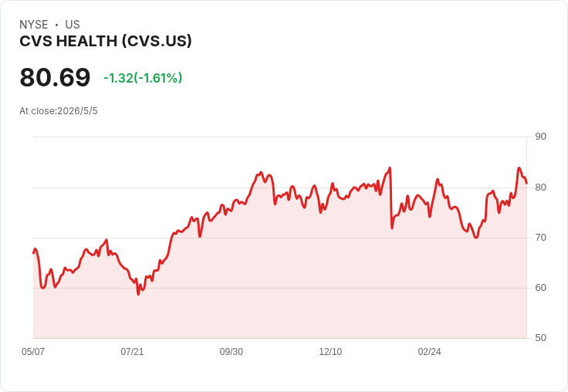The width and height of the screenshot is (568, 392).
Task: Click the 90 price axis label
Action: pos(540,137)
